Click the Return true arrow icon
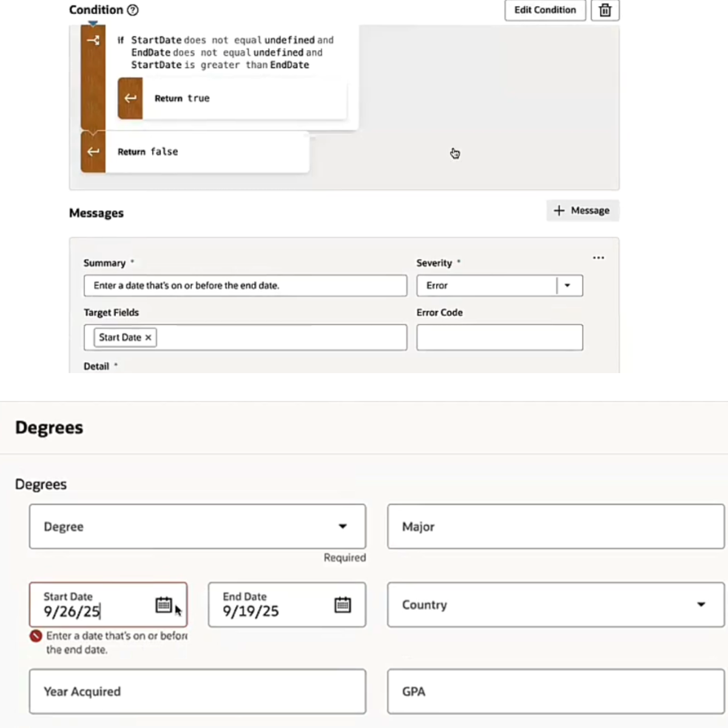 130,98
